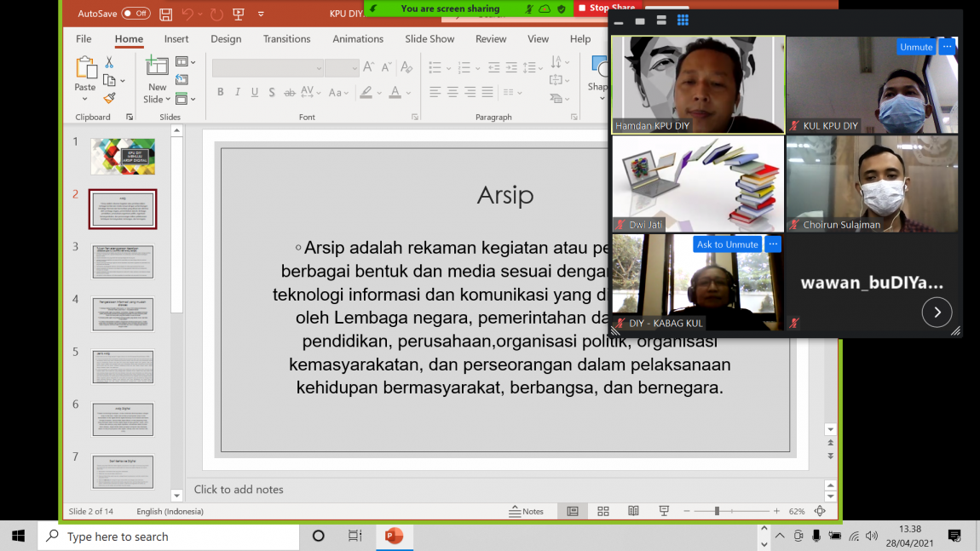Screen dimensions: 980x551
Task: Click Ask to Unmute button
Action: (727, 244)
